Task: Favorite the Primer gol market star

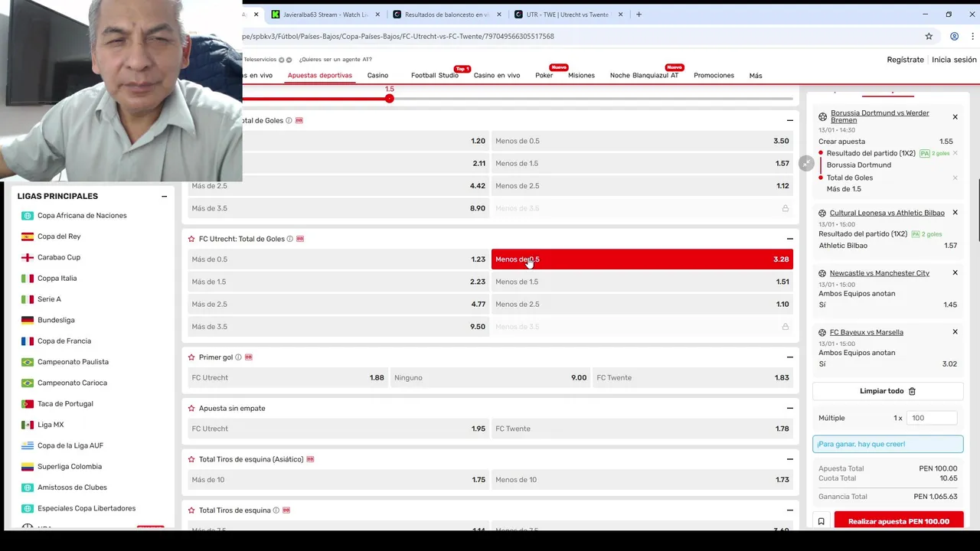Action: pyautogui.click(x=191, y=357)
